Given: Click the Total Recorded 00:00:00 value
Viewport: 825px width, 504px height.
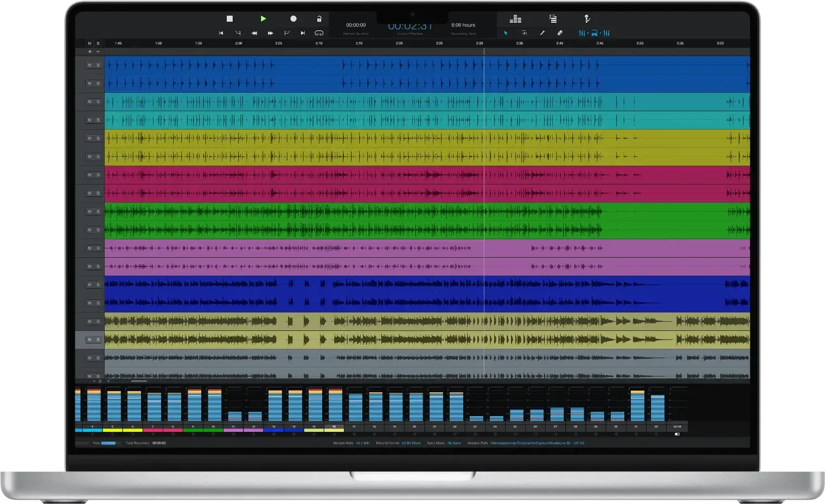Looking at the screenshot, I should 159,443.
